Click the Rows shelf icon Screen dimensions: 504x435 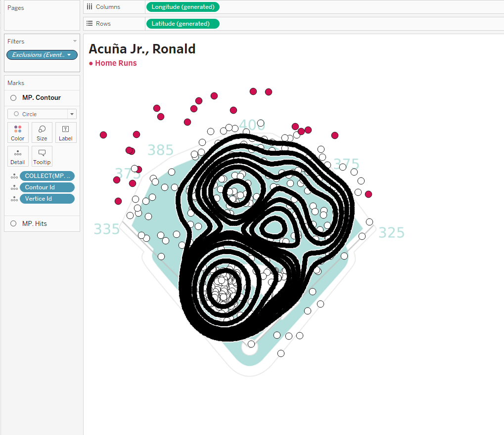(90, 24)
